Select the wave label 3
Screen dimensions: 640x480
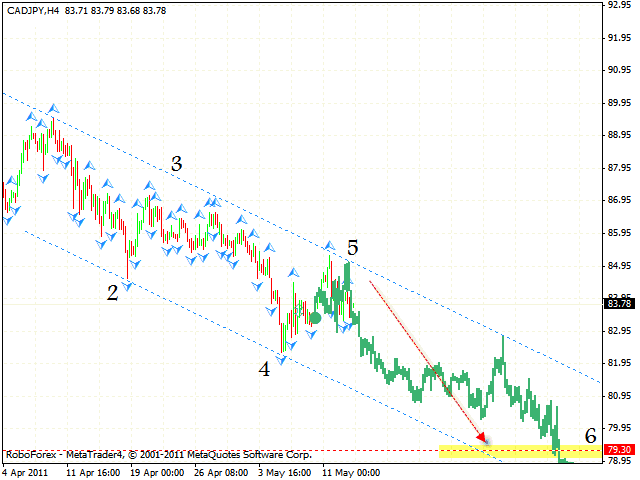click(x=176, y=165)
